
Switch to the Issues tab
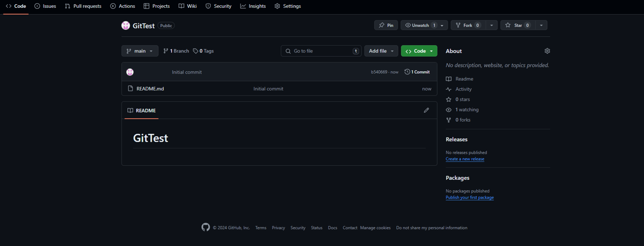[x=45, y=6]
